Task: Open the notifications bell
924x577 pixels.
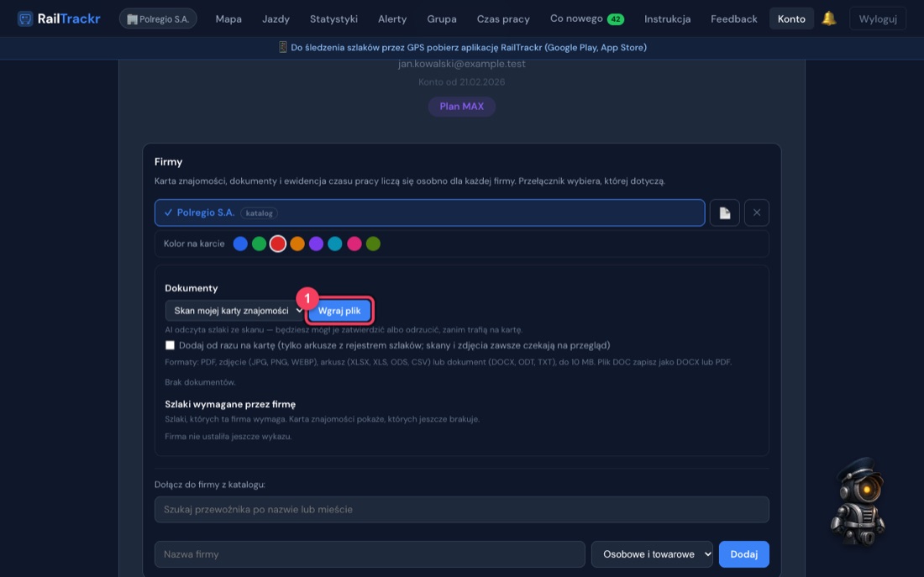Action: click(828, 18)
